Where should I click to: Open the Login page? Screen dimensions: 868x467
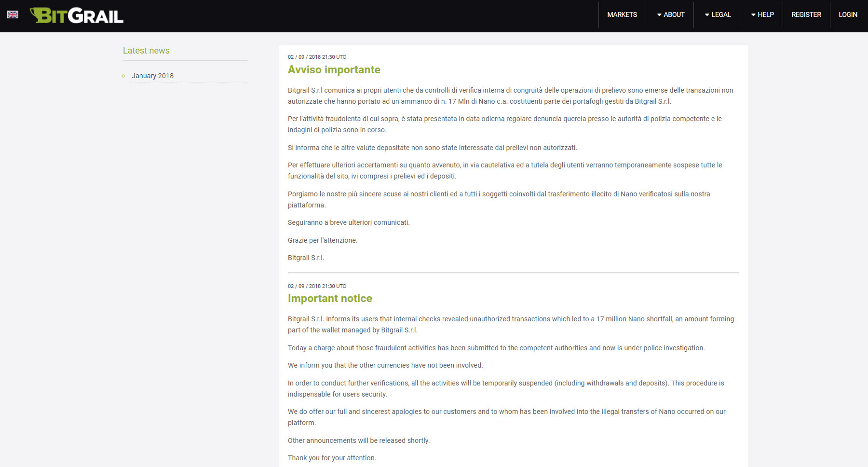tap(848, 14)
